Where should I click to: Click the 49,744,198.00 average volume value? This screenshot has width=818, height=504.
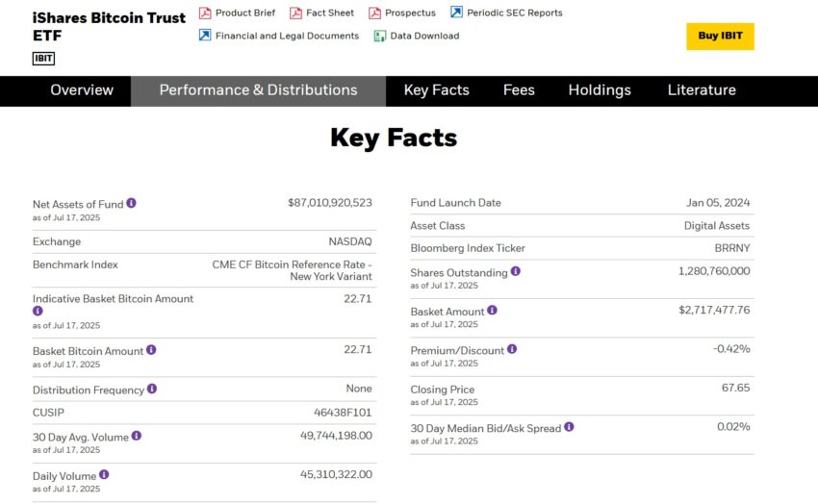(x=336, y=436)
